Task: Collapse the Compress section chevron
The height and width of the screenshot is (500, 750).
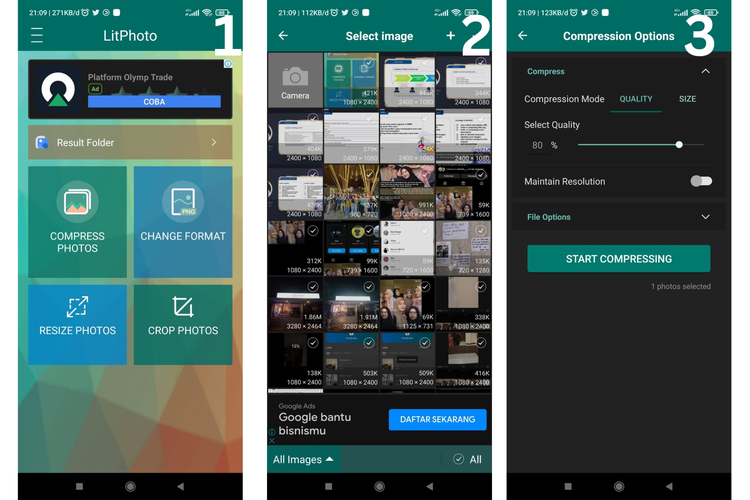Action: (x=705, y=72)
